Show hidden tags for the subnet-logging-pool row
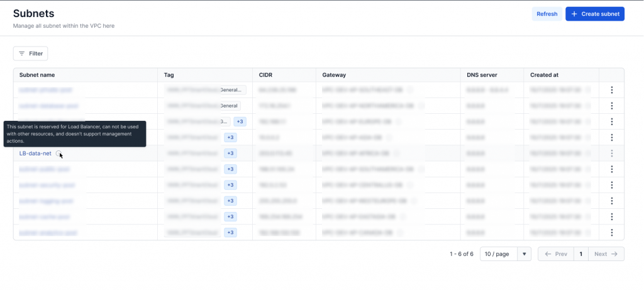 [230, 201]
